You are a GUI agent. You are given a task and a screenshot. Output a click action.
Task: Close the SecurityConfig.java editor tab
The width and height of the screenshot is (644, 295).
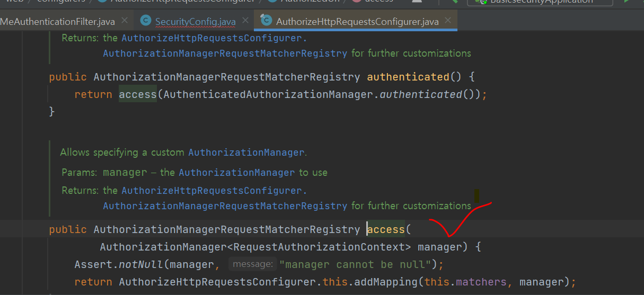coord(245,21)
